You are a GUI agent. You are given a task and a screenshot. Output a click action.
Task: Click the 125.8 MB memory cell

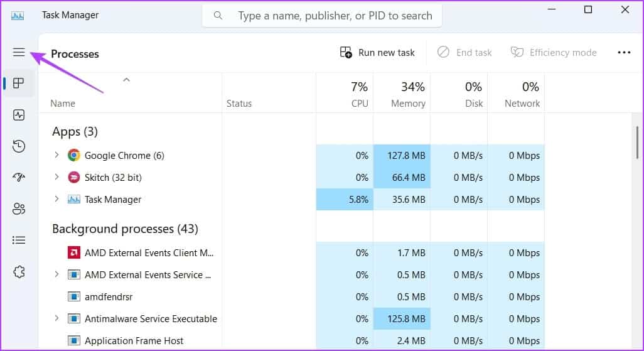coord(402,318)
